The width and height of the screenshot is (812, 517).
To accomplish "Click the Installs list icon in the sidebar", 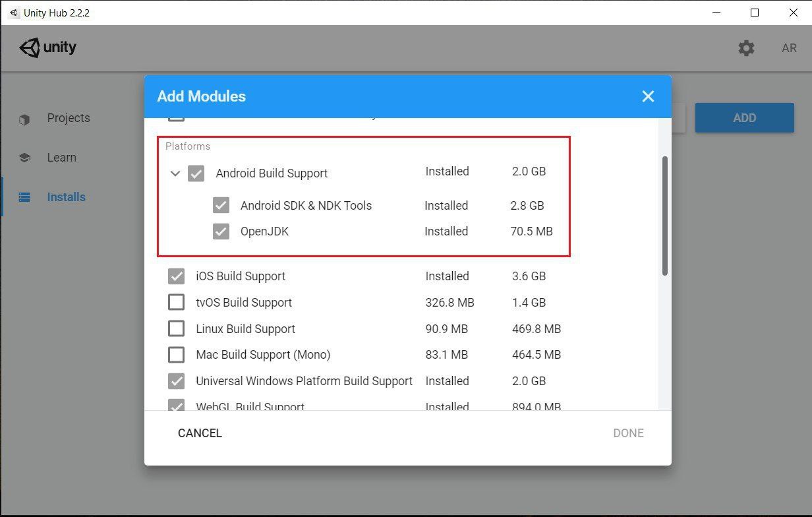I will [24, 197].
